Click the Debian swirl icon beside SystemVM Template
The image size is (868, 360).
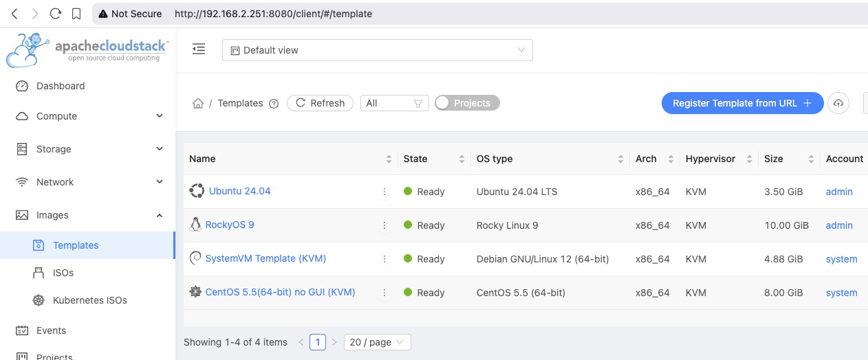[x=195, y=258]
